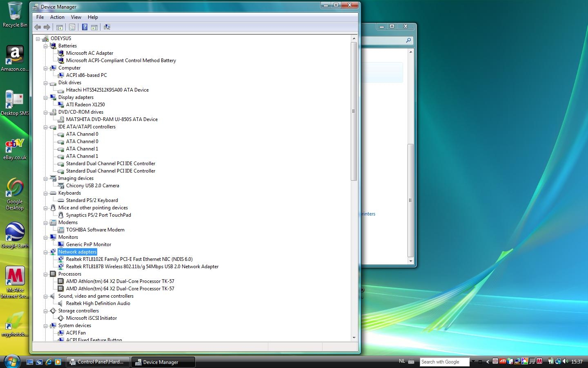Image resolution: width=588 pixels, height=368 pixels.
Task: Click the blue Help question mark icon
Action: pos(85,27)
